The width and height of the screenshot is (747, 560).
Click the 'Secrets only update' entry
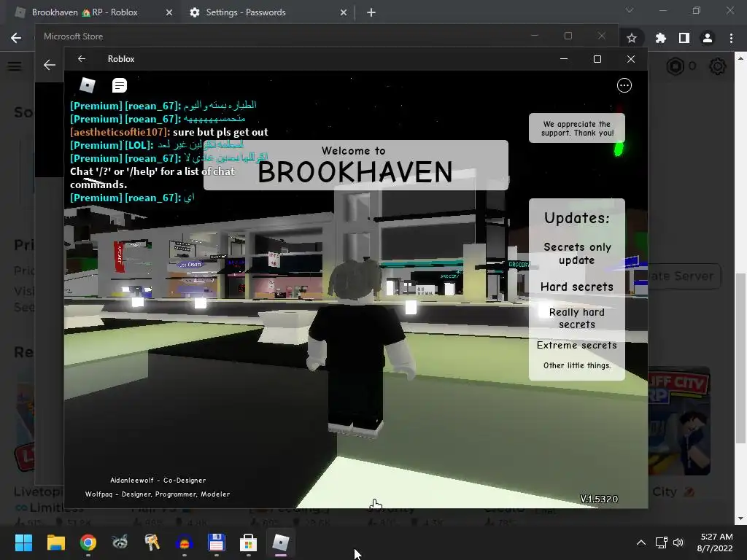click(x=577, y=254)
